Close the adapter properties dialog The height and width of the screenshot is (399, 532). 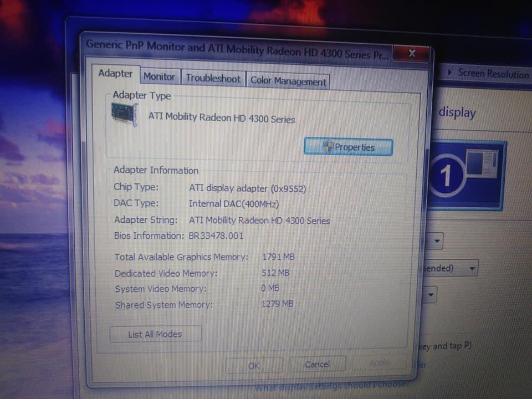click(412, 54)
